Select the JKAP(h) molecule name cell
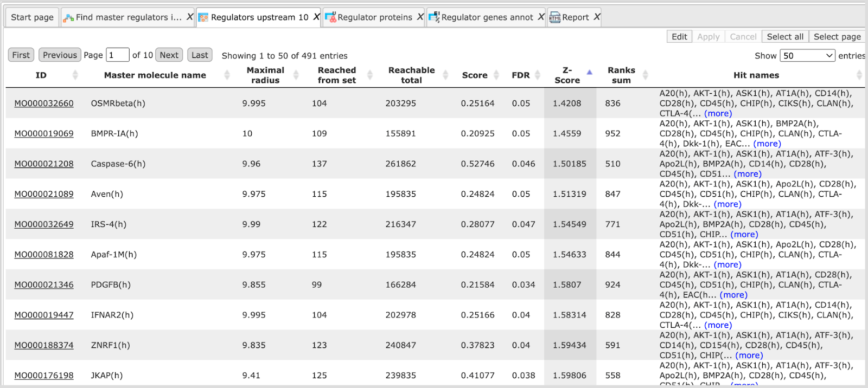 (x=107, y=376)
